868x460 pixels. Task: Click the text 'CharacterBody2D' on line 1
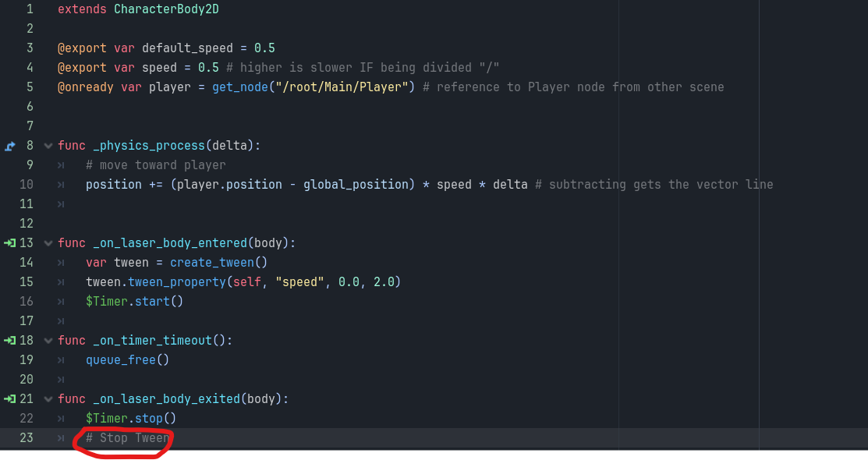[166, 9]
